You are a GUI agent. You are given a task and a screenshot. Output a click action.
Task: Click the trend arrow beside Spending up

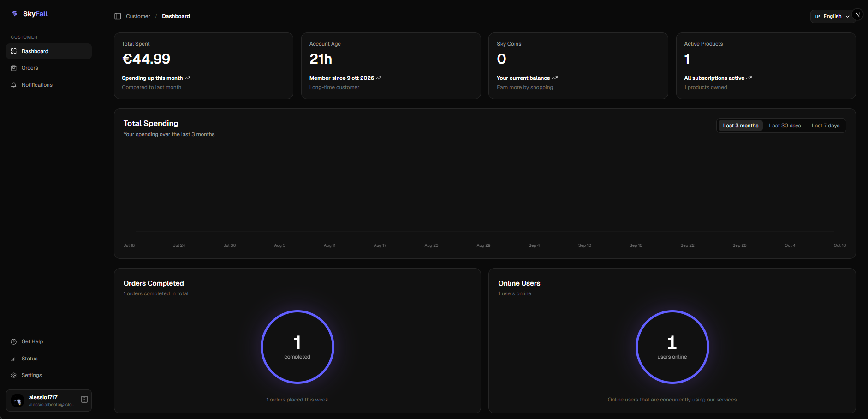[188, 78]
